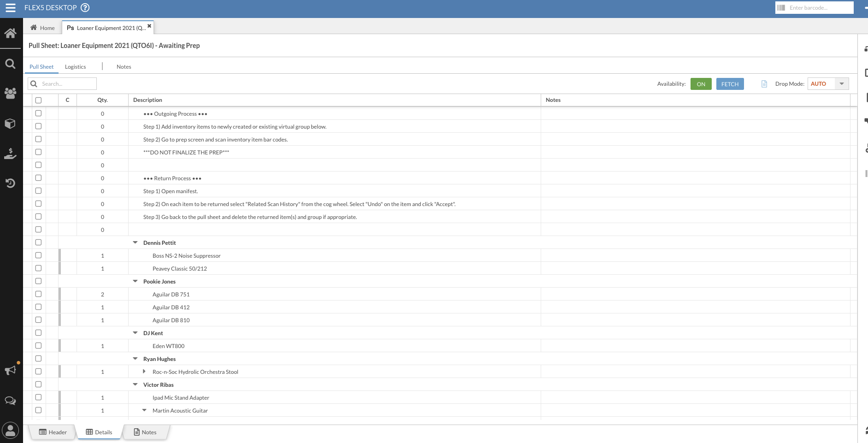Open the contacts people icon in sidebar
The height and width of the screenshot is (443, 868).
tap(10, 93)
